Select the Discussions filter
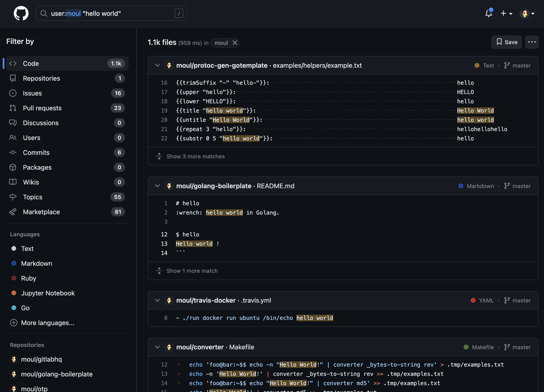Image resolution: width=544 pixels, height=392 pixels. [67, 123]
